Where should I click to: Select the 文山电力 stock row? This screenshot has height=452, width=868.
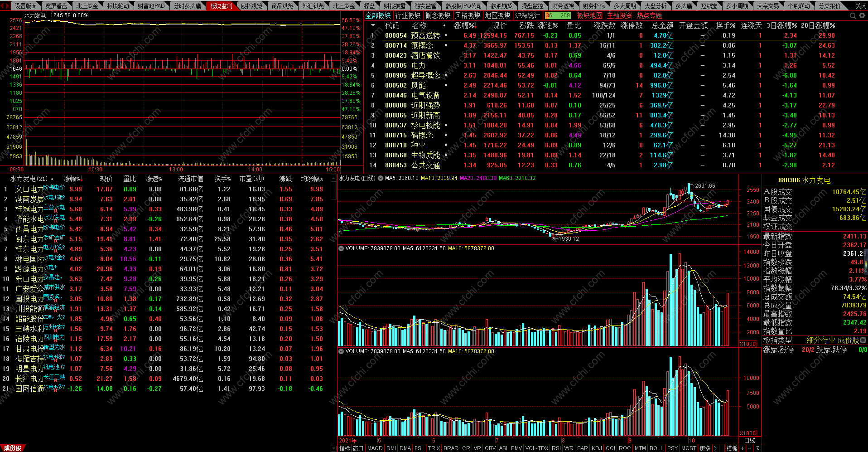click(x=165, y=189)
